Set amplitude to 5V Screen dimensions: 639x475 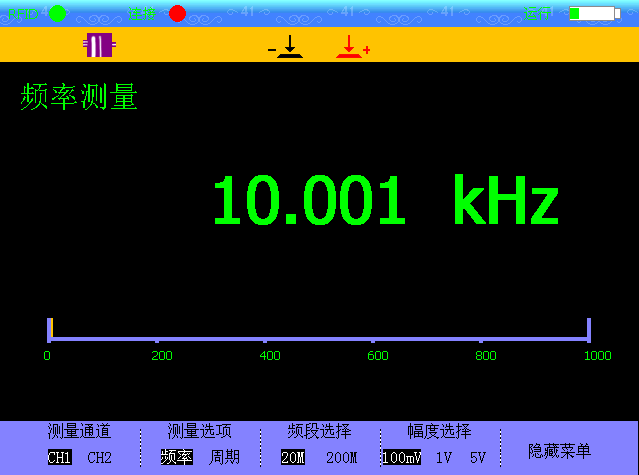(x=478, y=458)
